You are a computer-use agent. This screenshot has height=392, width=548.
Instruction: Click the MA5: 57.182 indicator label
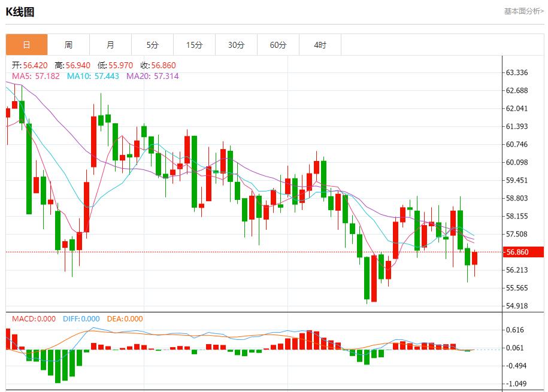click(x=36, y=76)
